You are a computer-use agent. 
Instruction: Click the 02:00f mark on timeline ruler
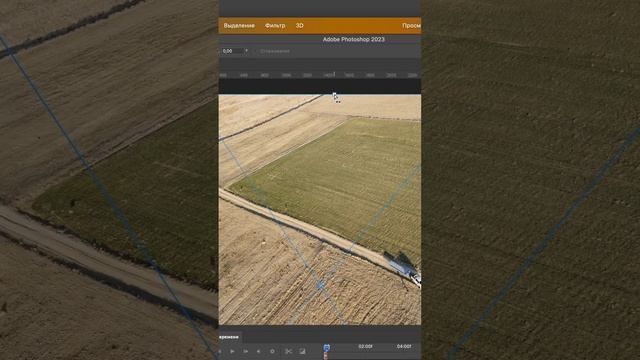365,346
